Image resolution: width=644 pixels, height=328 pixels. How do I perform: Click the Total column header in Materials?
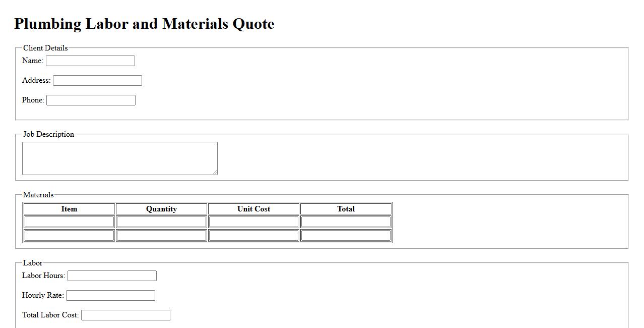[346, 209]
